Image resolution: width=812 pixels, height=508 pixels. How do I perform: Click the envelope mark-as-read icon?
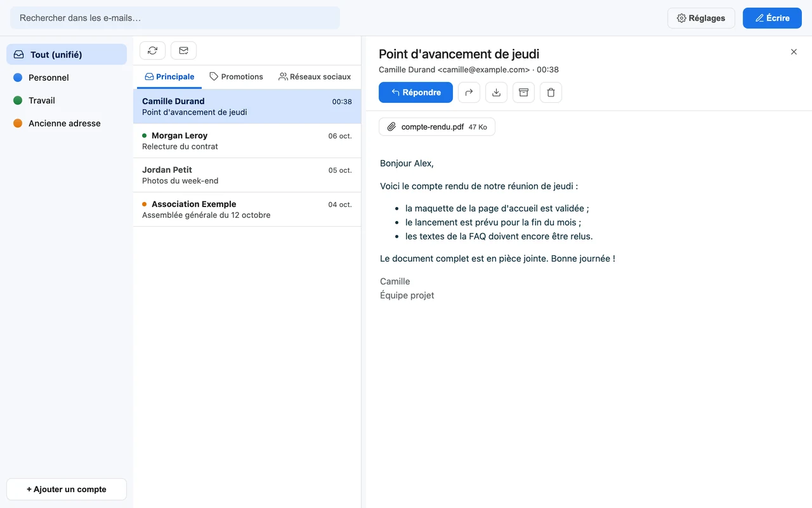coord(183,50)
